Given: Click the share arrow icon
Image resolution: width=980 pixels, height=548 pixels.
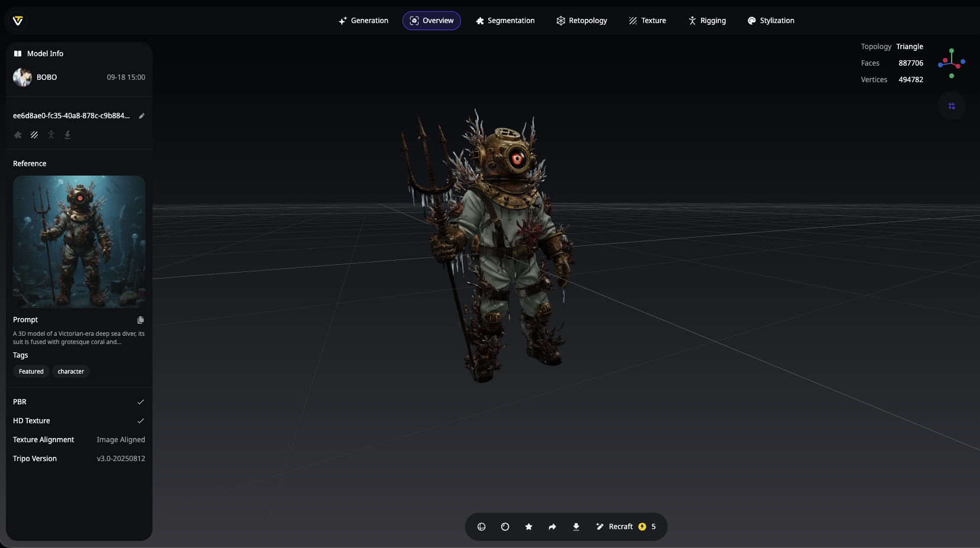Looking at the screenshot, I should [x=552, y=527].
